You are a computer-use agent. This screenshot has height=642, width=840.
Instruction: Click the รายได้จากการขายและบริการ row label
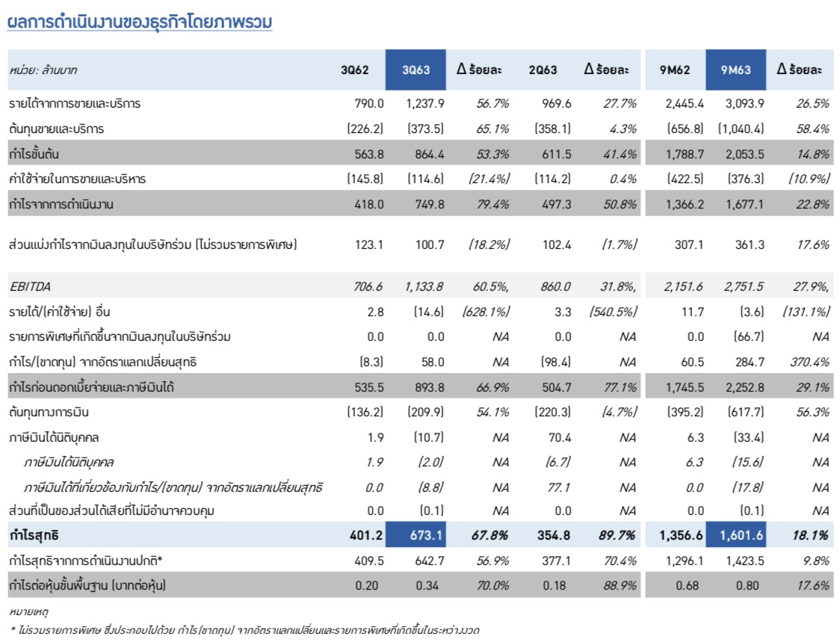tap(75, 103)
